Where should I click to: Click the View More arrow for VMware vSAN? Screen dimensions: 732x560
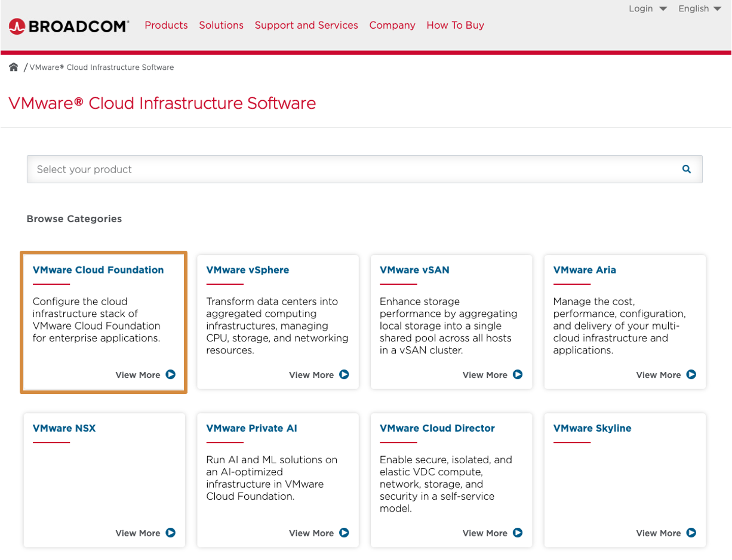pos(518,375)
